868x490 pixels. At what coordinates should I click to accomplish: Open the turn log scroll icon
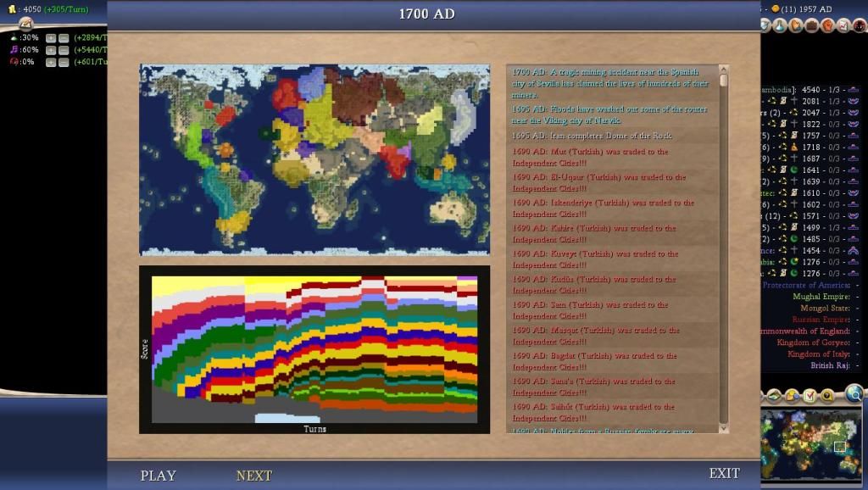click(x=25, y=23)
